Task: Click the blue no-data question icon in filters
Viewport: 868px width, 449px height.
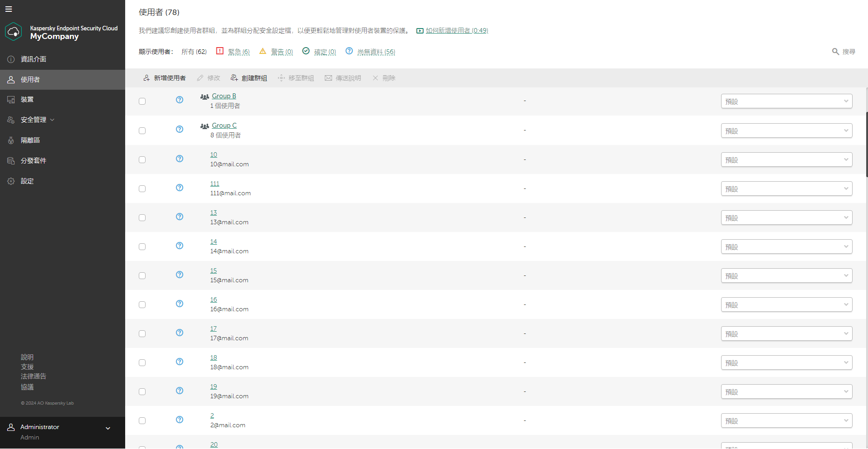Action: (349, 51)
